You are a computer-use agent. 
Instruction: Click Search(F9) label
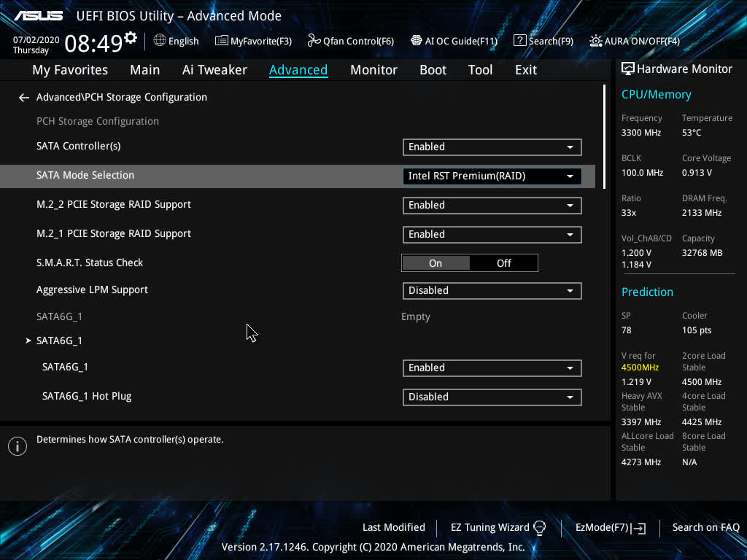[x=551, y=42]
